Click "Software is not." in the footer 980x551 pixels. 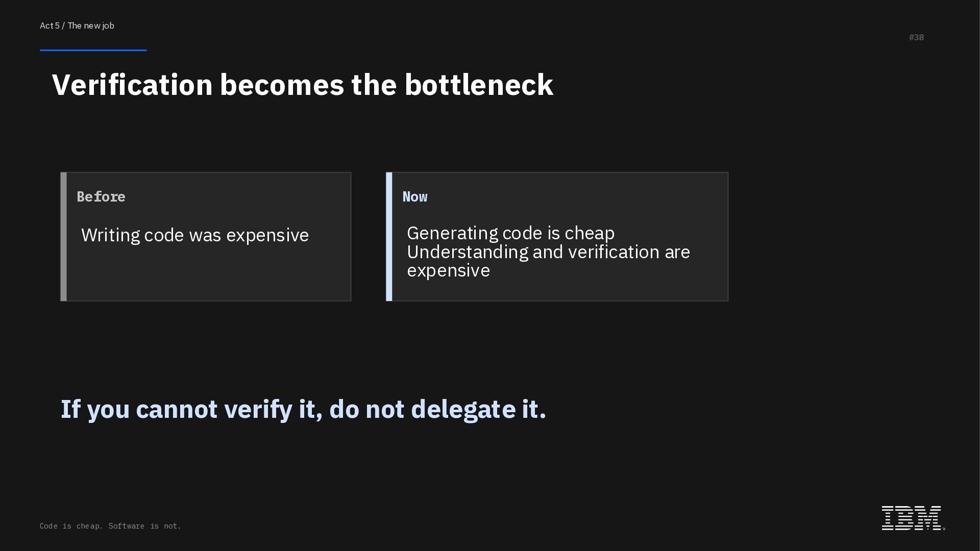coord(144,526)
